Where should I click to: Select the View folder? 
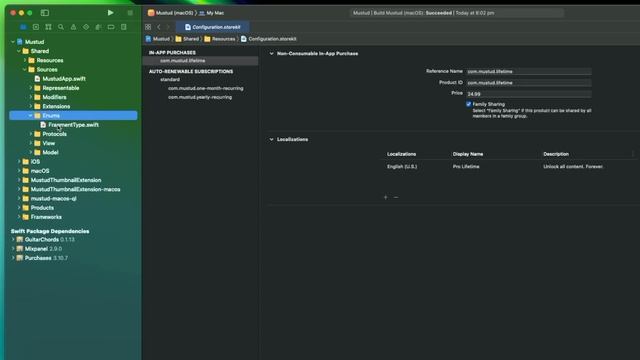(x=49, y=143)
